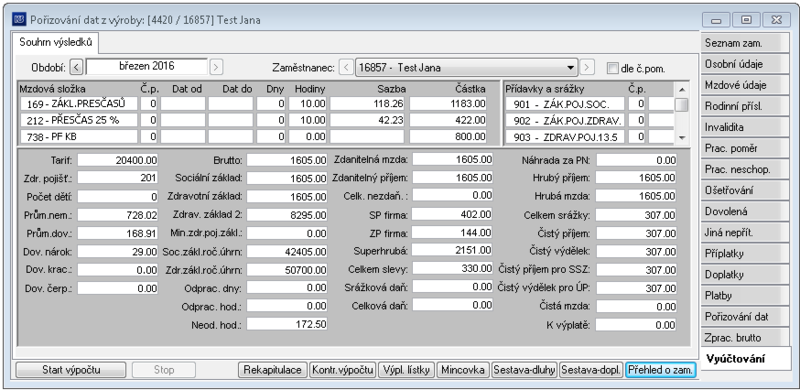This screenshot has height=390, width=800.
Task: Click the K výplatě field
Action: pos(636,325)
